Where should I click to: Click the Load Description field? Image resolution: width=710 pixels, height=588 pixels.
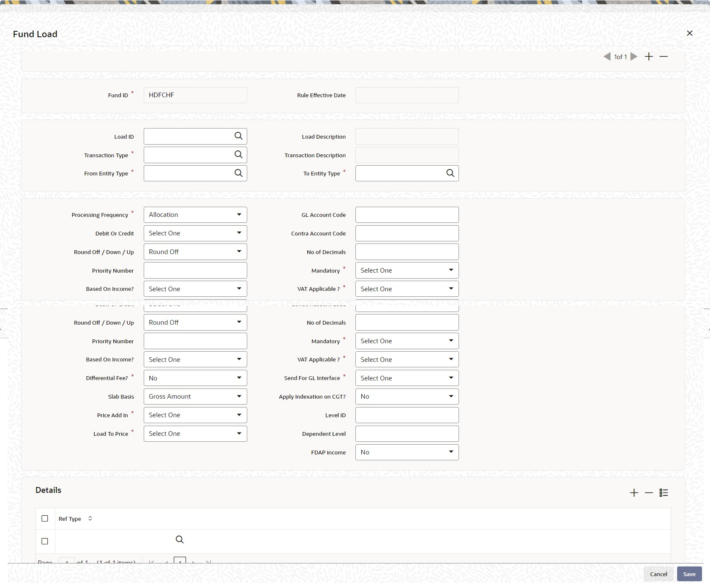click(x=407, y=136)
